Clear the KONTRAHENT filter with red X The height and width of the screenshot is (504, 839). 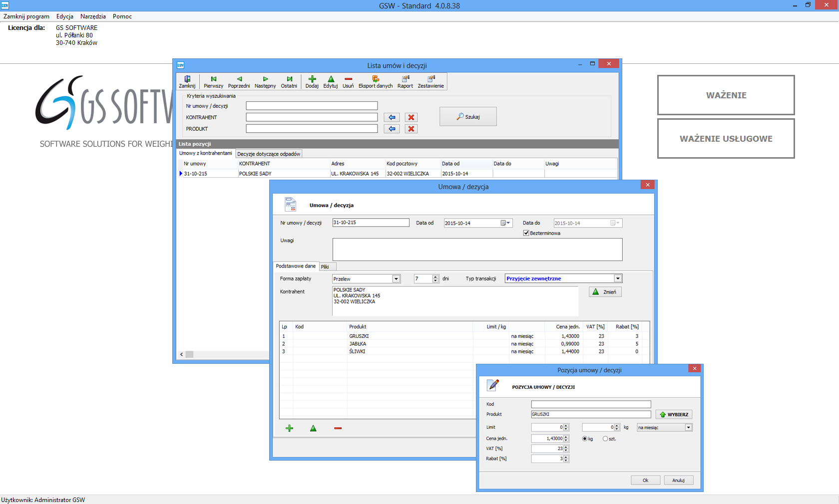pos(411,117)
